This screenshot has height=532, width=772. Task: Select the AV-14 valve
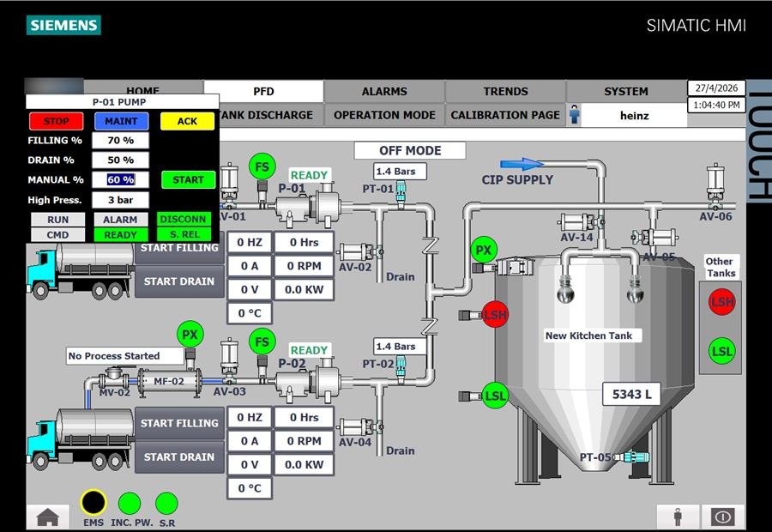tap(582, 221)
